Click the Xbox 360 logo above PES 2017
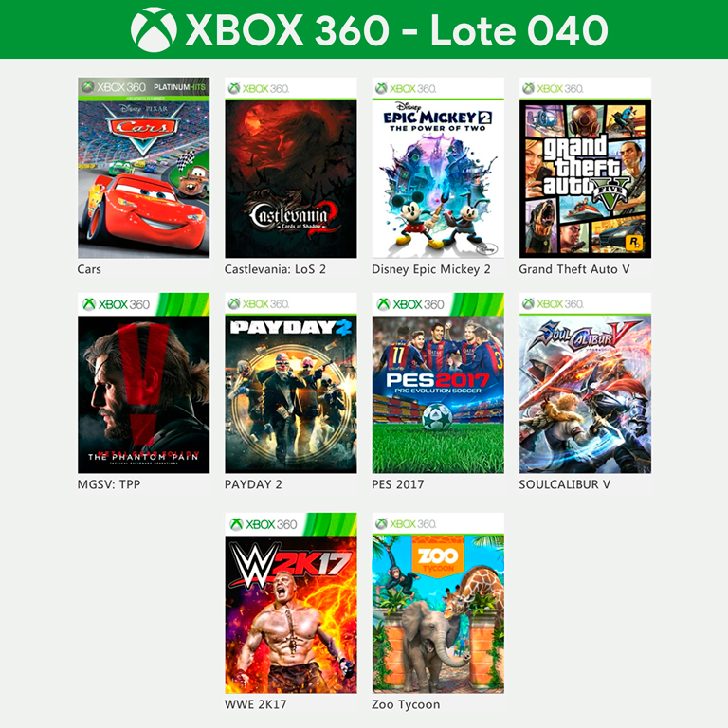Image resolution: width=728 pixels, height=728 pixels. (410, 304)
